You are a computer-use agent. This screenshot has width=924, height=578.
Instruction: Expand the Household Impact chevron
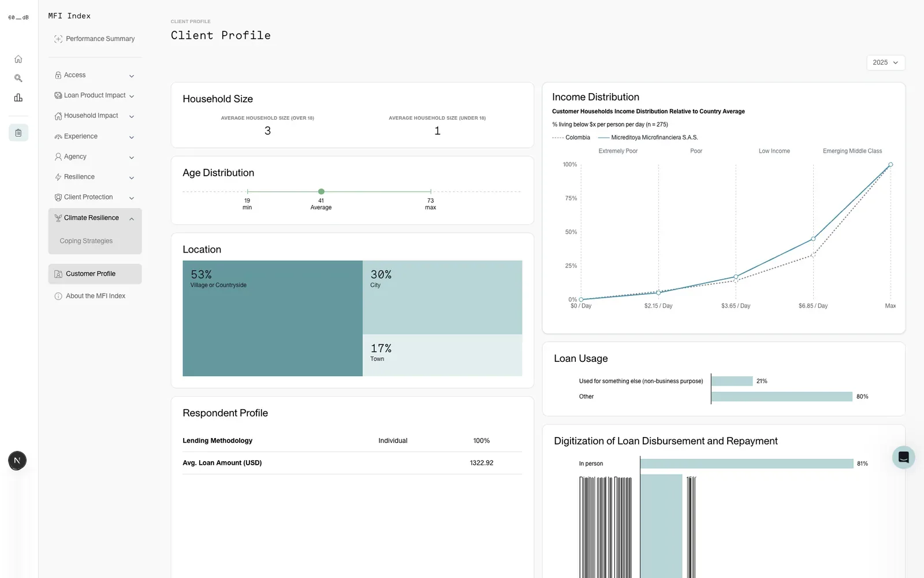(132, 116)
